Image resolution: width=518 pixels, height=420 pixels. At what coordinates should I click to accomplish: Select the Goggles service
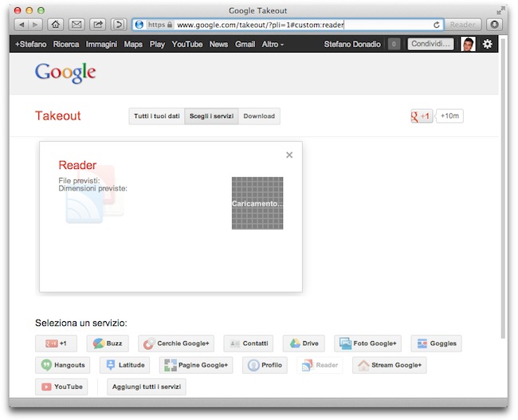pyautogui.click(x=437, y=343)
